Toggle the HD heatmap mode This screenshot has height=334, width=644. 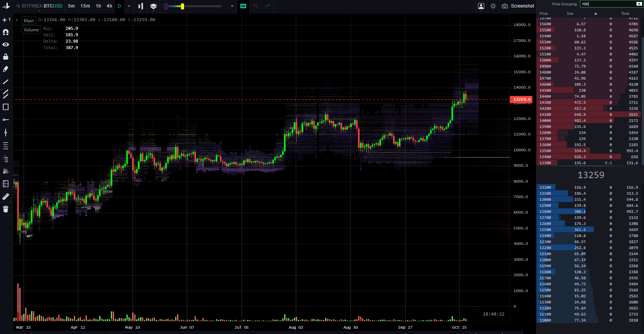(243, 6)
